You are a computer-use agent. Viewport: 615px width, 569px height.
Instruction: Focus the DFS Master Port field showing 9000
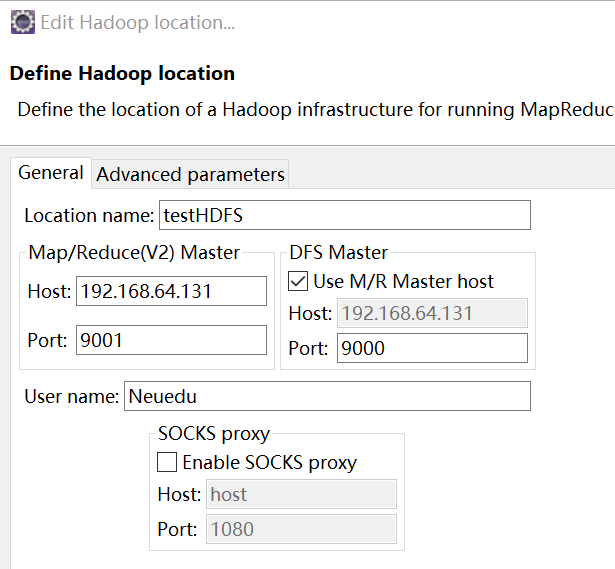tap(431, 348)
